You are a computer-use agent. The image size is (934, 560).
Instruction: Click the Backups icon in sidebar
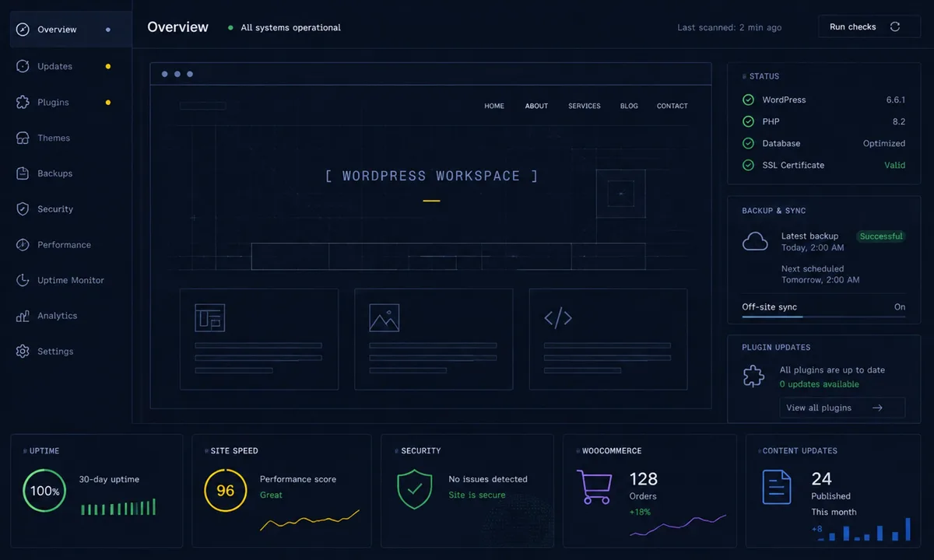pos(23,173)
